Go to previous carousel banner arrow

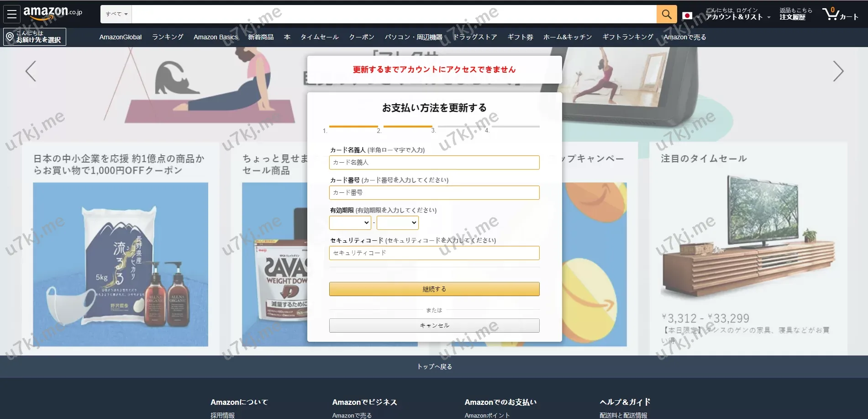click(31, 71)
